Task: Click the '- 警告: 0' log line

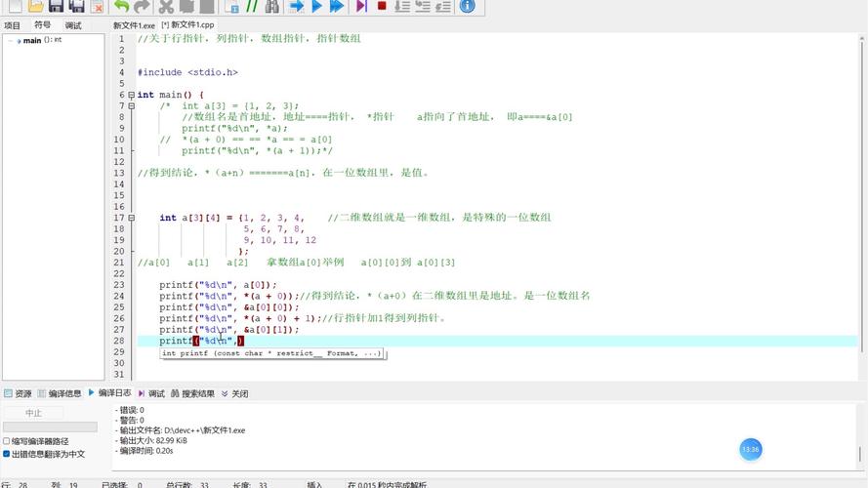Action: 130,420
